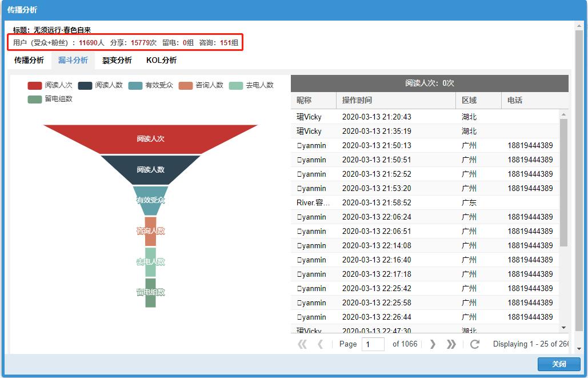Select the 漏斗分析 tab
The image size is (588, 378).
[x=73, y=59]
